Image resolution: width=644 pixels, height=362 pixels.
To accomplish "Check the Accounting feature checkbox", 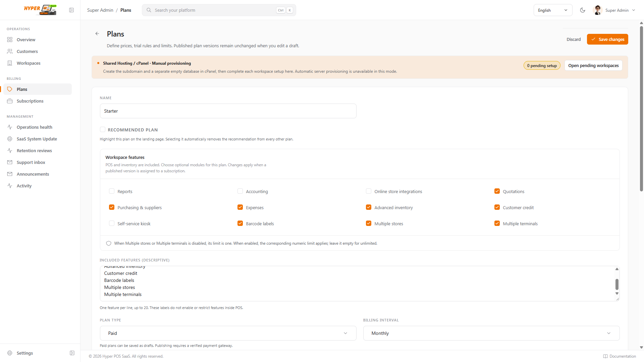I will click(240, 191).
